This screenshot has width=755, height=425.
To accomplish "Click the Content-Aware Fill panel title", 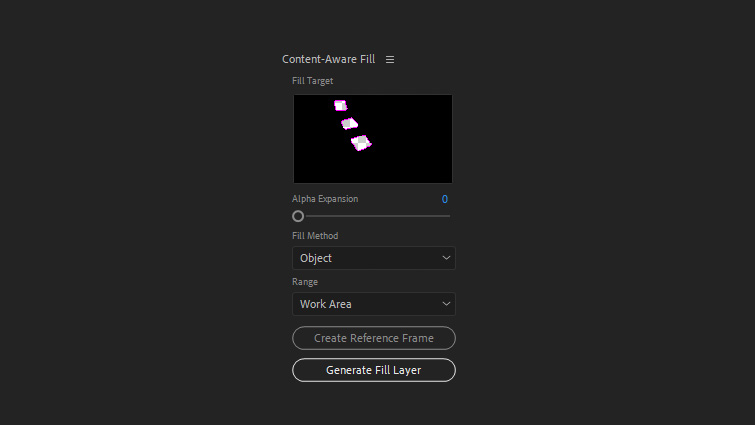I will (x=328, y=60).
